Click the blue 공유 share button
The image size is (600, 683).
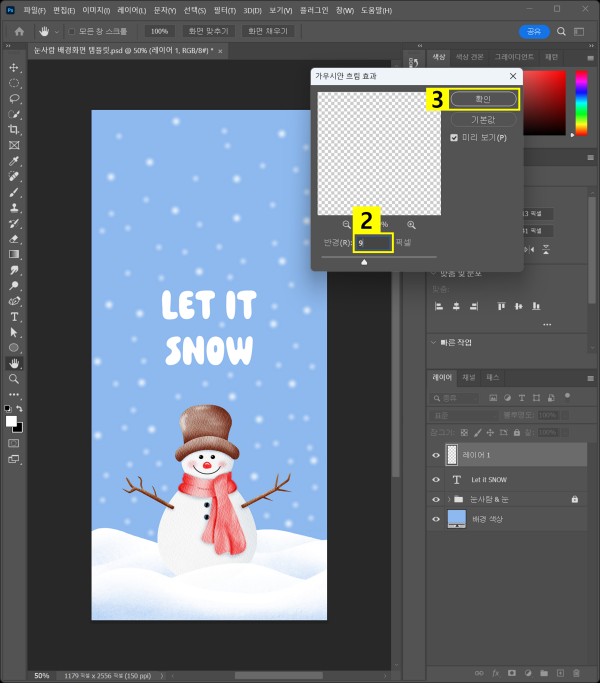tap(534, 31)
